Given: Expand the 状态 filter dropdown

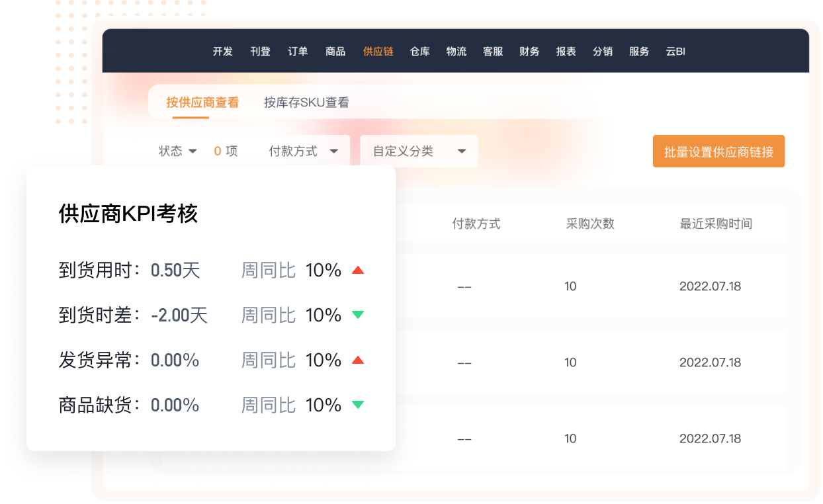Looking at the screenshot, I should (178, 151).
